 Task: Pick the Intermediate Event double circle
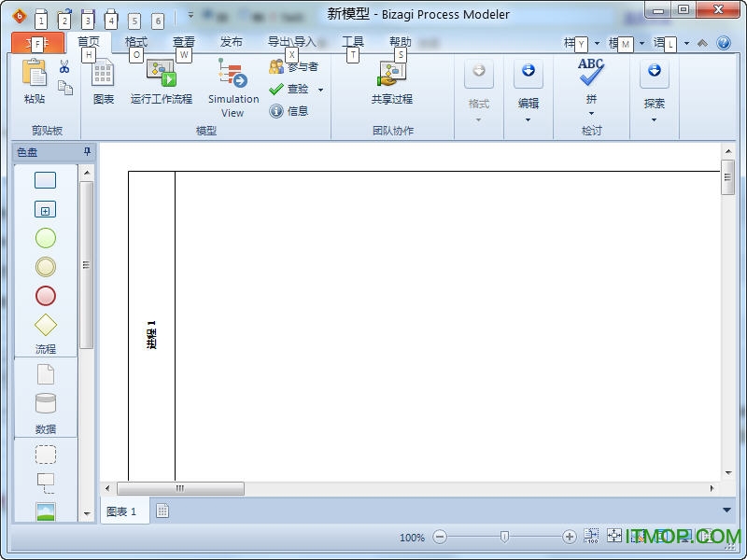[46, 267]
